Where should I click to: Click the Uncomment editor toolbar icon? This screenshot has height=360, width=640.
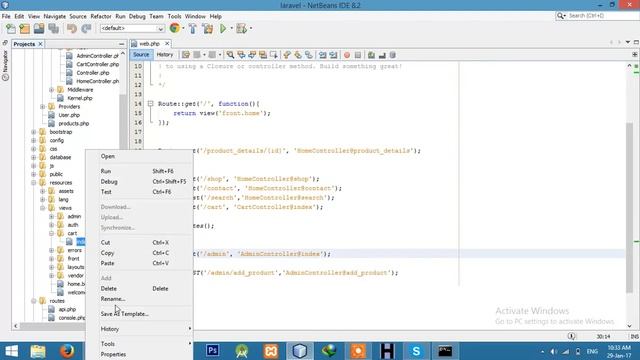(382, 55)
